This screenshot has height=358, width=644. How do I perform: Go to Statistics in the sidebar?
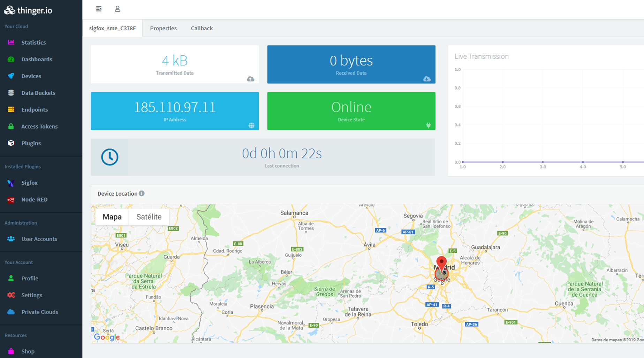tap(33, 42)
